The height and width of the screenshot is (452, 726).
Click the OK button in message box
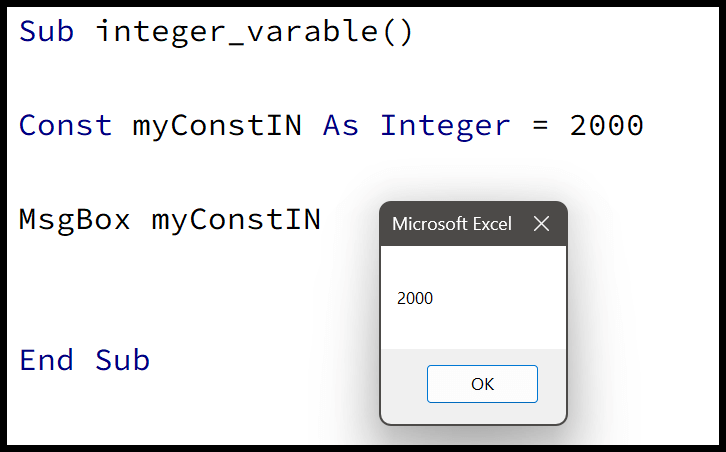coord(482,384)
